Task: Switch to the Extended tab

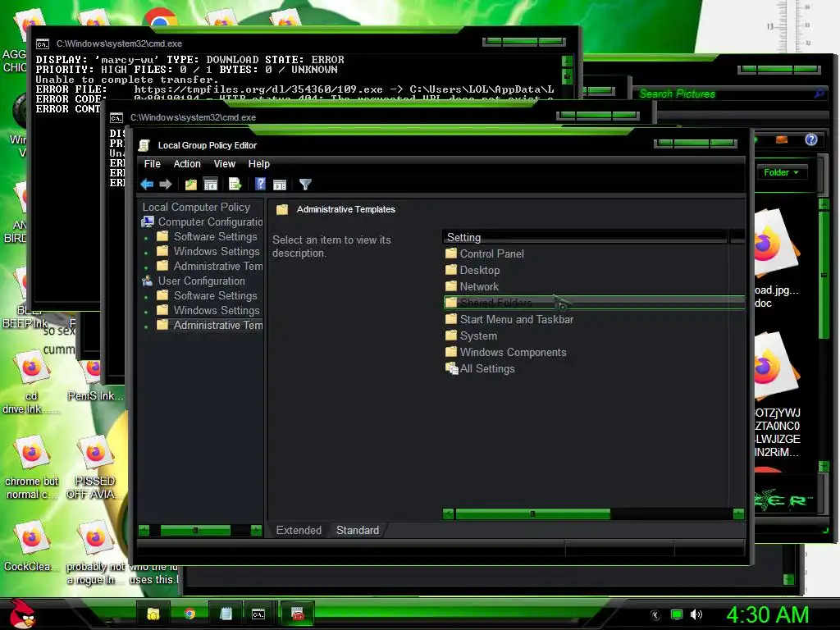Action: 299,531
